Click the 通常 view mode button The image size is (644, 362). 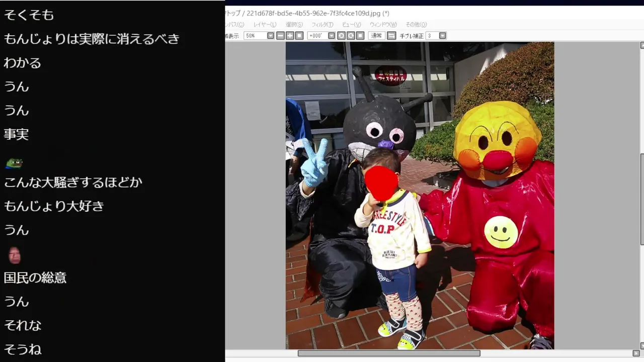click(376, 36)
